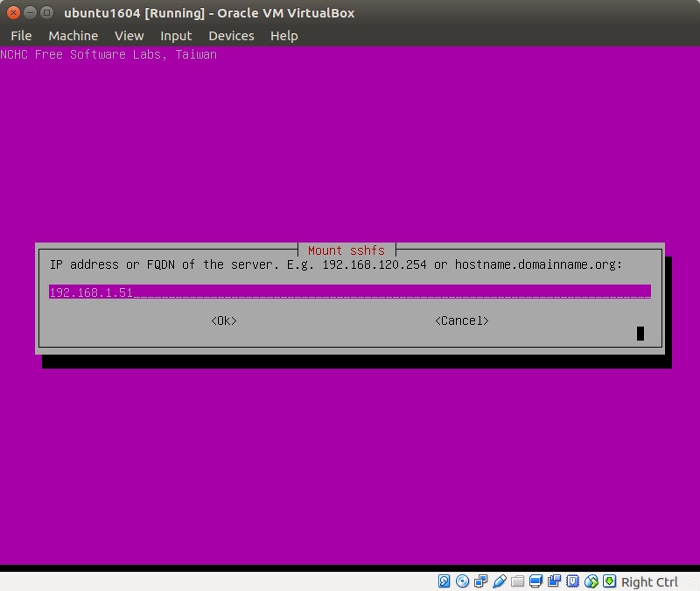Click the server IP address input field
Image resolution: width=700 pixels, height=591 pixels.
349,292
